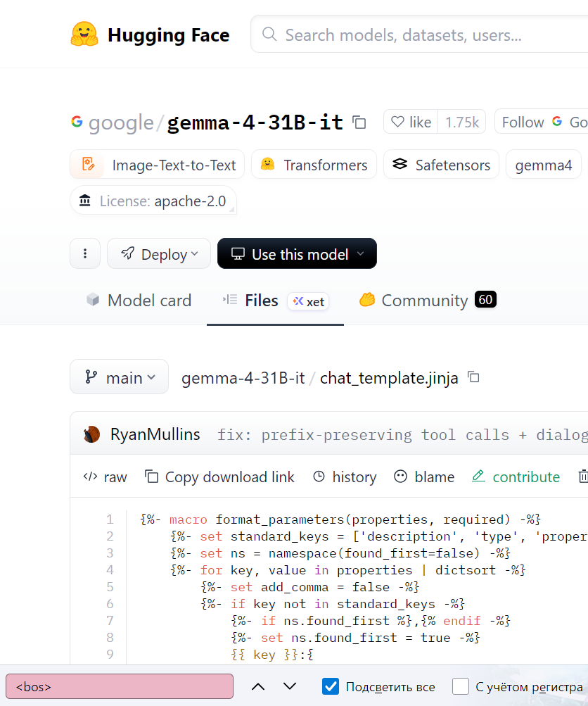
Task: Open the blame view
Action: pyautogui.click(x=424, y=477)
